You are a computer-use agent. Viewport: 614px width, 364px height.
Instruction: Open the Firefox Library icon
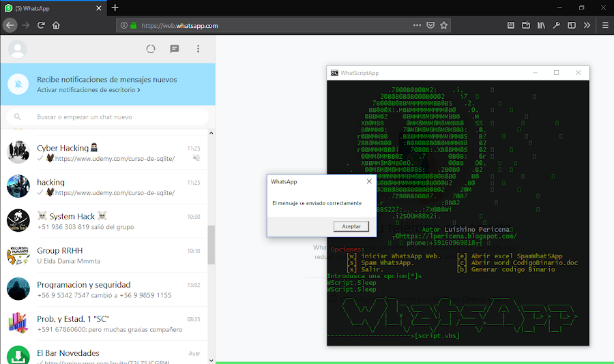pyautogui.click(x=541, y=25)
